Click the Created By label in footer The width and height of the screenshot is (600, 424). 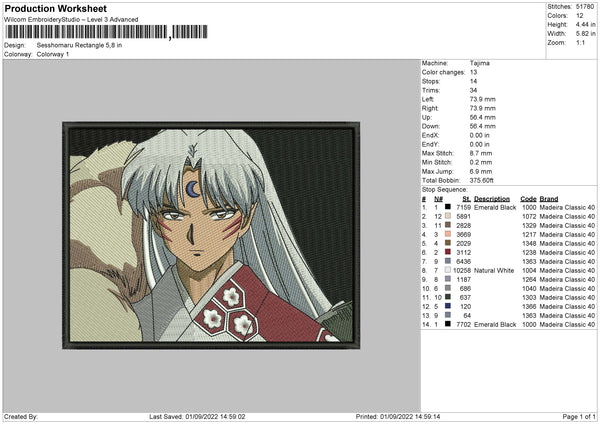pyautogui.click(x=21, y=416)
